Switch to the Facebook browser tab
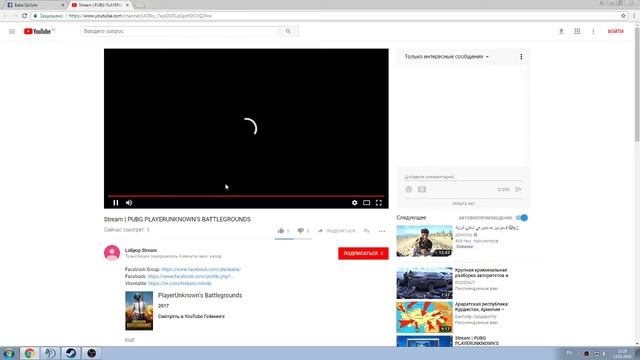This screenshot has width=640, height=360. pos(35,5)
